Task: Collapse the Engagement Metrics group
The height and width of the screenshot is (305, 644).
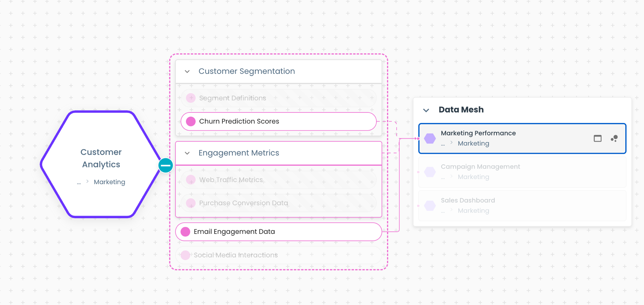Action: point(187,153)
